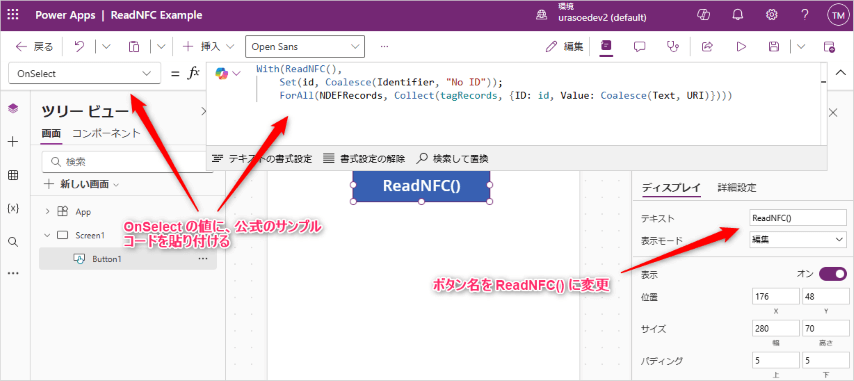This screenshot has width=854, height=381.
Task: Toggle the 表示 visible switch
Action: [x=833, y=274]
